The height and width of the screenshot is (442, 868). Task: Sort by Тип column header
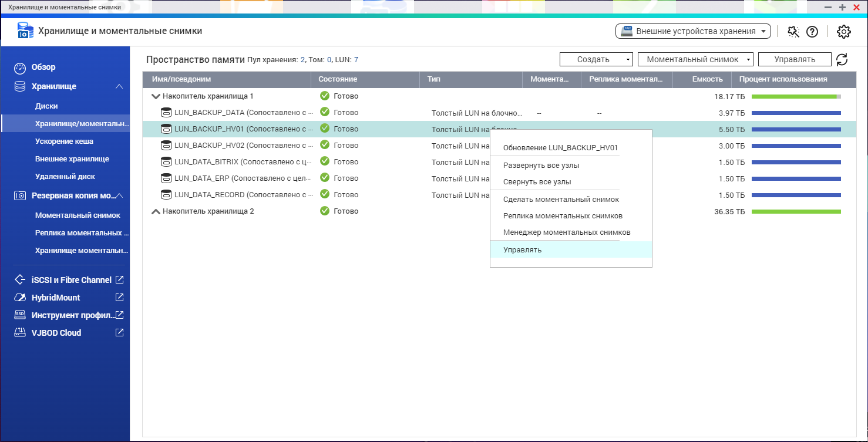[x=471, y=79]
